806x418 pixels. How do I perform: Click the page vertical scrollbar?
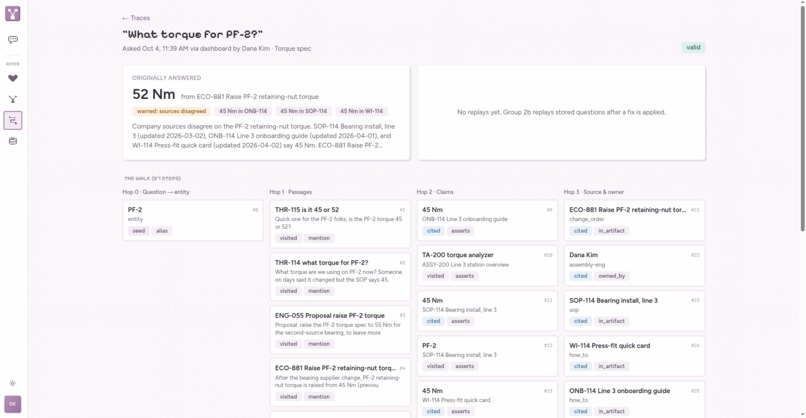coord(802,118)
